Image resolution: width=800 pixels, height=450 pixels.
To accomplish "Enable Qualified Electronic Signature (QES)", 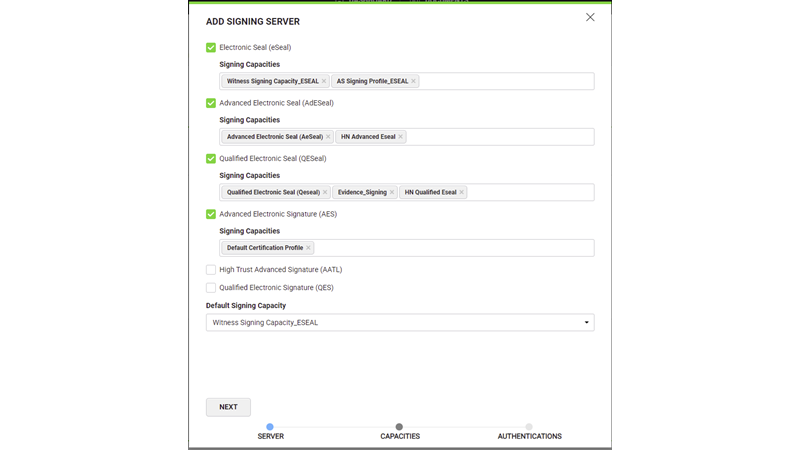I will click(211, 288).
